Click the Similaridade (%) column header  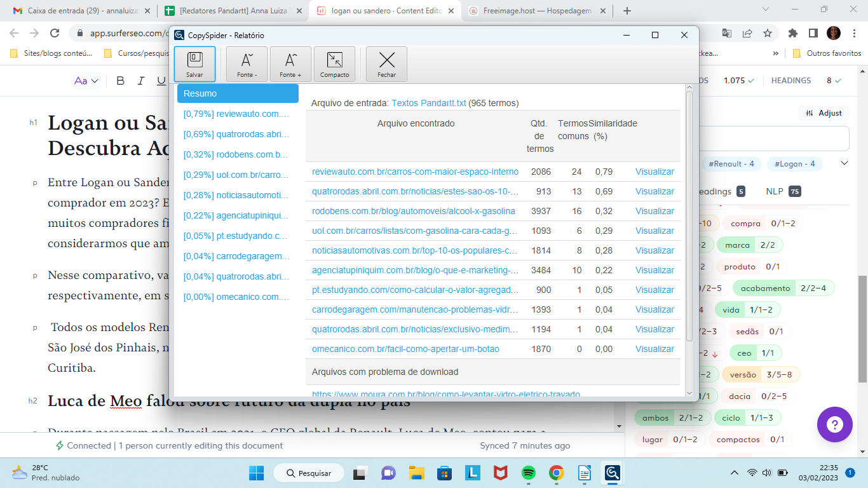tap(614, 130)
